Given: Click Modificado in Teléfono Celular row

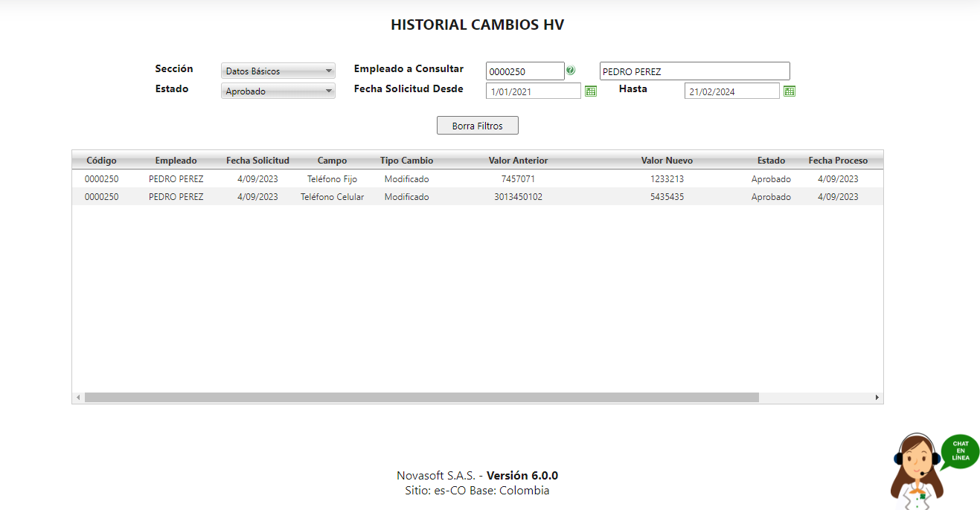Looking at the screenshot, I should [x=406, y=197].
